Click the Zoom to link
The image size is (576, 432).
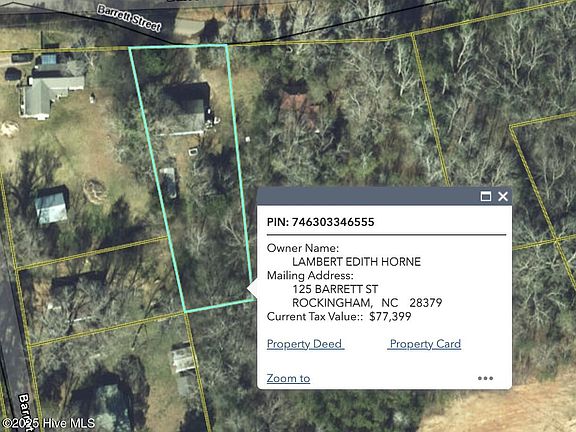(x=288, y=378)
